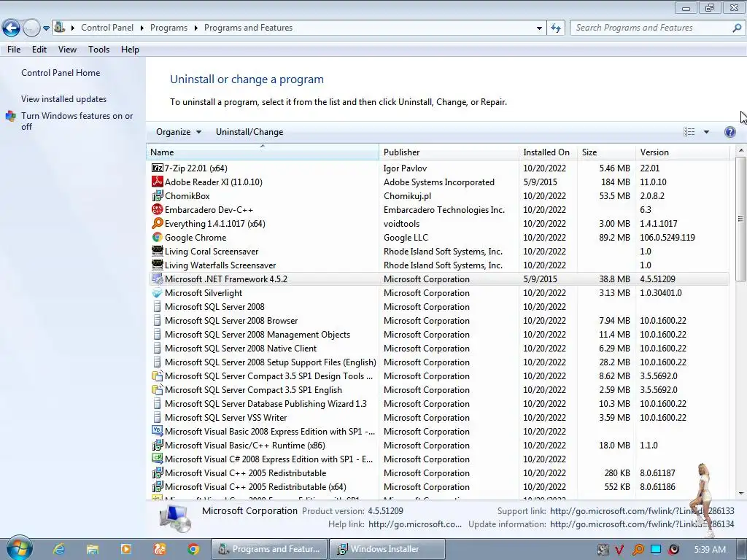Click the Visual C# 2008 Express icon
Screen dimensions: 747x560
(x=158, y=459)
